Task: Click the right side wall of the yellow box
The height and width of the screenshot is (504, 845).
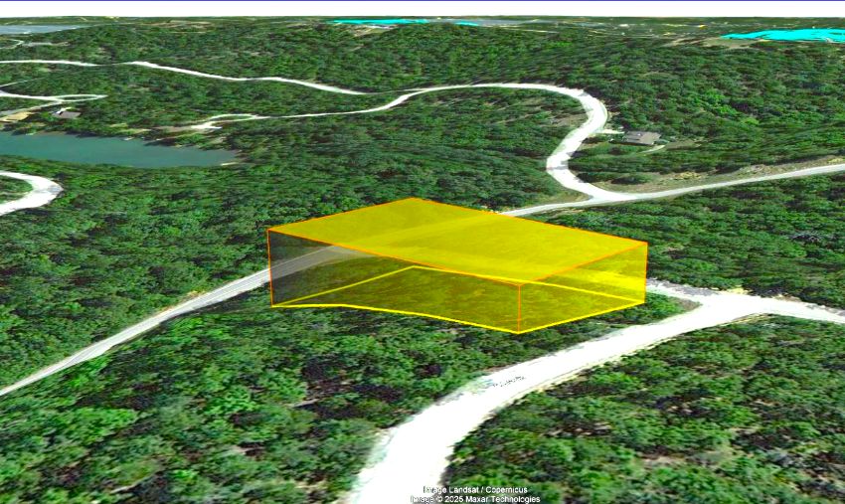Action: pyautogui.click(x=584, y=288)
